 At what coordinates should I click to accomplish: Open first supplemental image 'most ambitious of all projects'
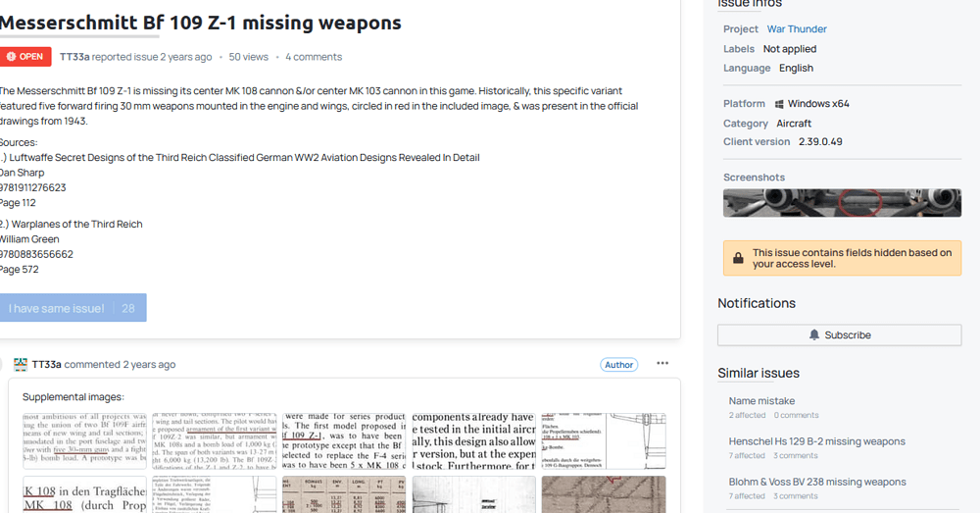click(84, 441)
